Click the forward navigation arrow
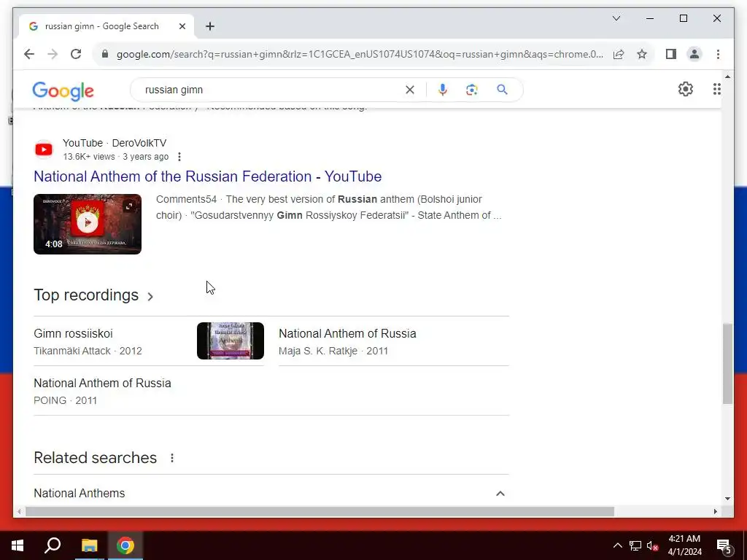The height and width of the screenshot is (560, 747). point(53,54)
